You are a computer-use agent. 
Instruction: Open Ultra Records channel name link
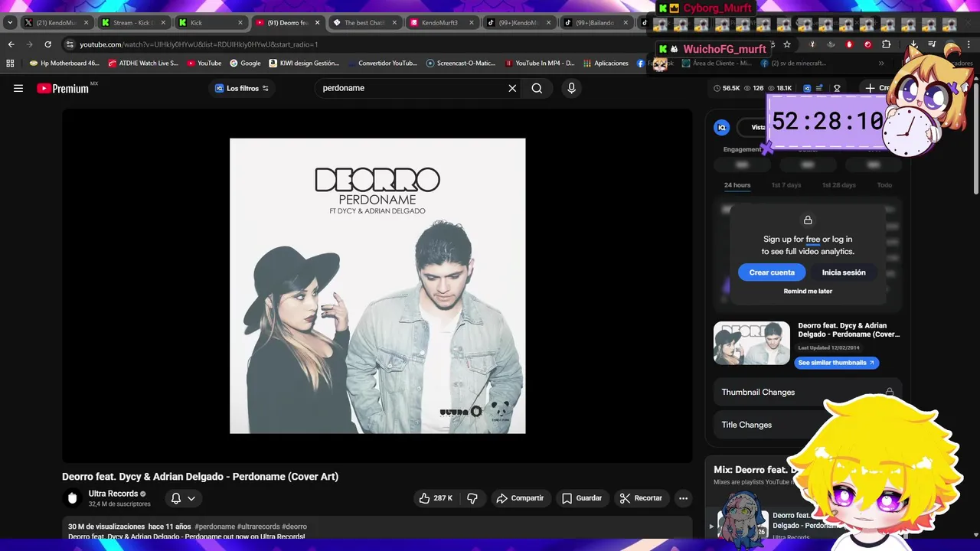point(113,494)
